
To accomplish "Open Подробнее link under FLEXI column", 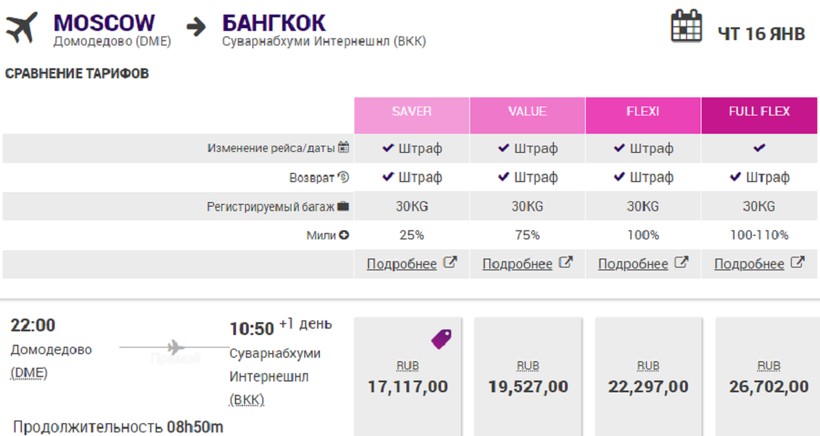I will [x=633, y=264].
